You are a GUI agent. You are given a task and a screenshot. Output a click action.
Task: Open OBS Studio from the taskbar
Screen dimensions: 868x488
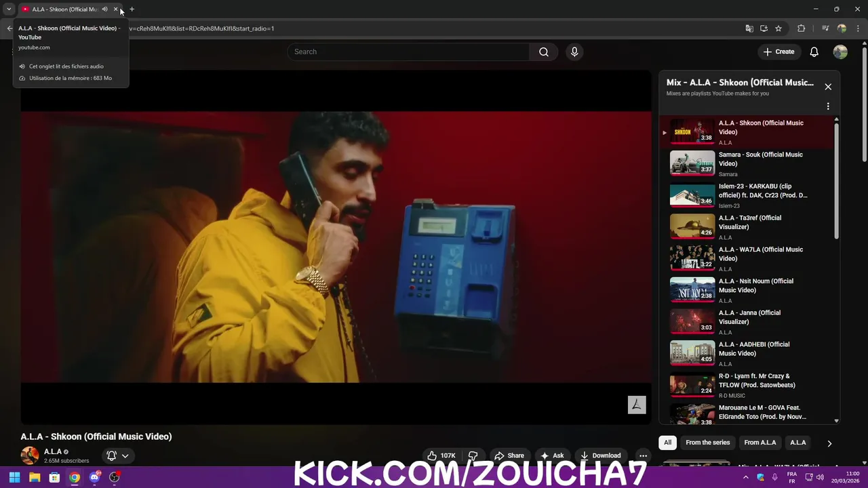115,477
